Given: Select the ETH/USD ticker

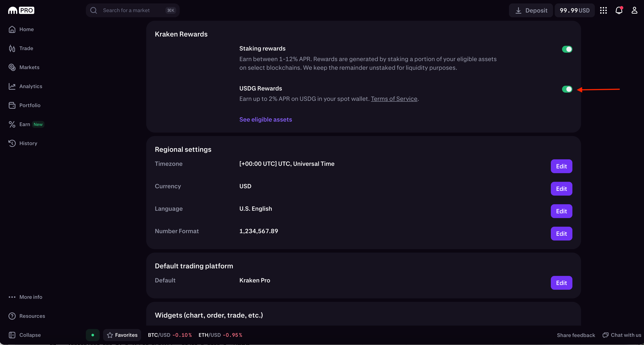Looking at the screenshot, I should coord(220,335).
